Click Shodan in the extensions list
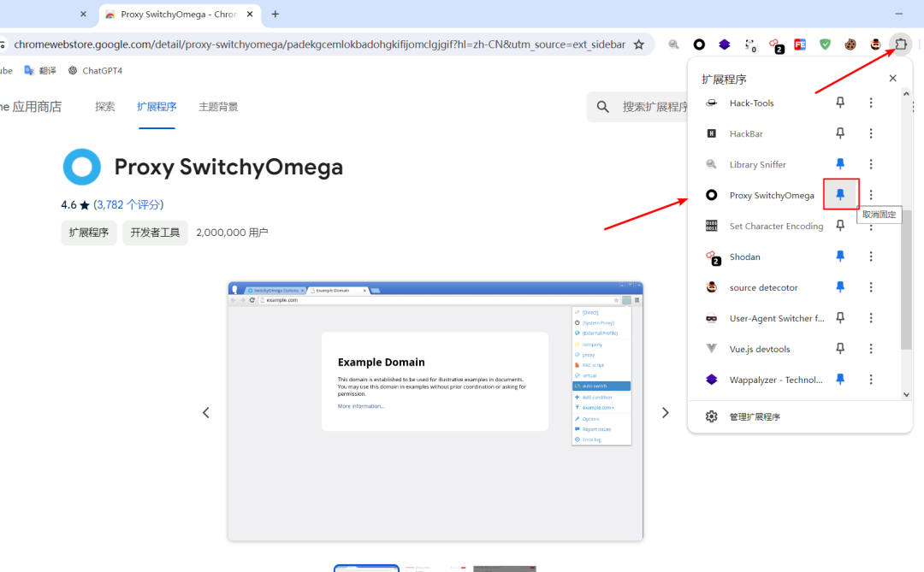The image size is (924, 572). (745, 257)
